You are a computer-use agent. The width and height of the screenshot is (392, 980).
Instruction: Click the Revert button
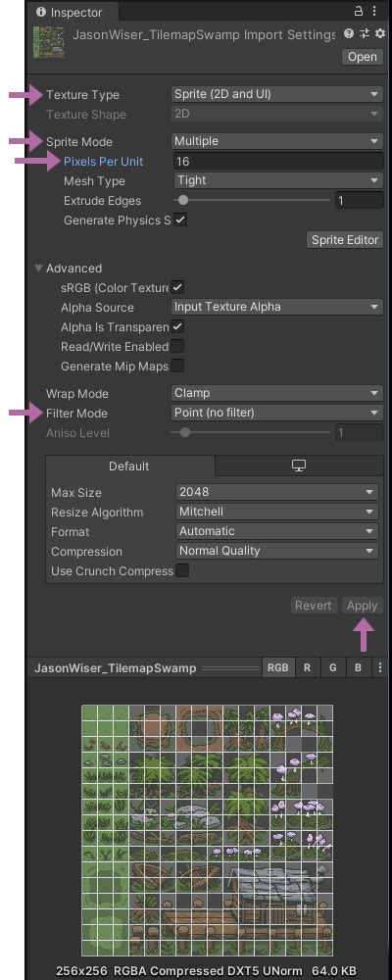click(314, 606)
